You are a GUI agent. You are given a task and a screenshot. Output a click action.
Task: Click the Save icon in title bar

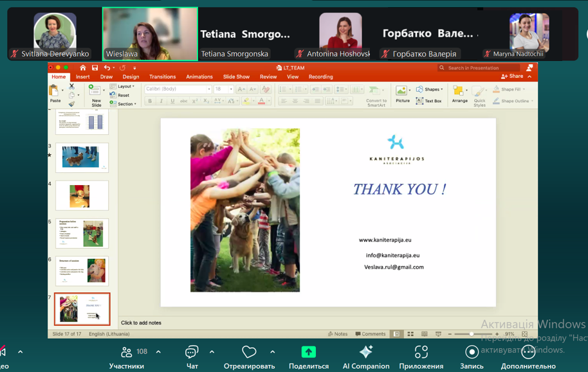(x=95, y=67)
